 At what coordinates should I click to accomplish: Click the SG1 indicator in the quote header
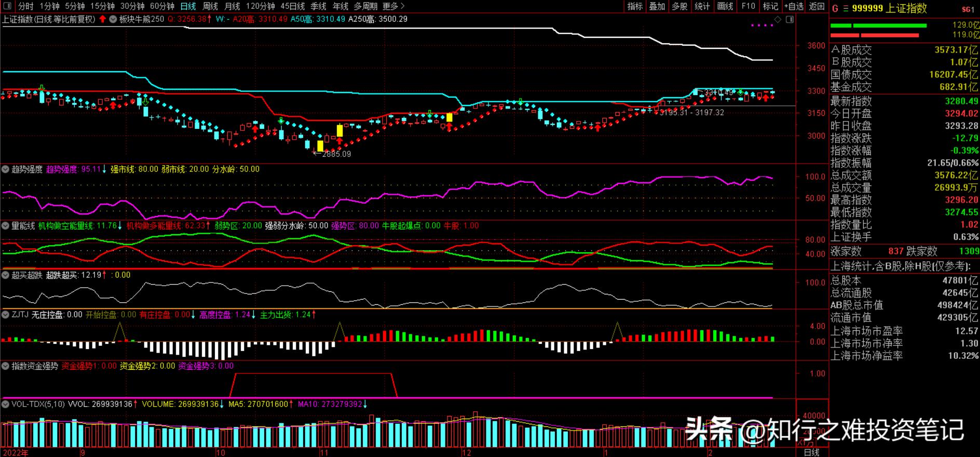[x=968, y=9]
